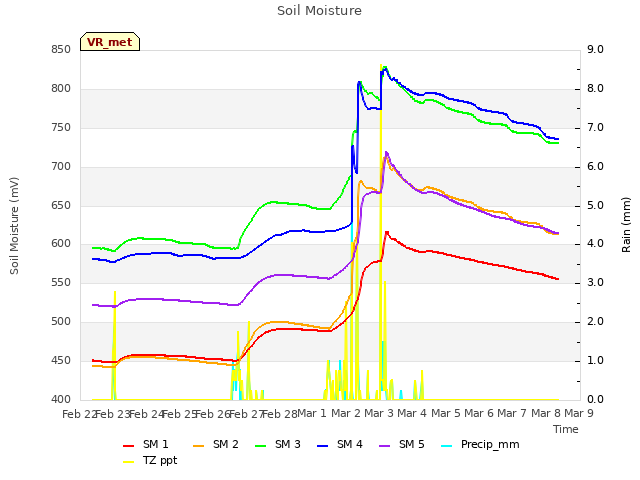
Task: Click the Mar 8 x-axis tick label
Action: coord(546,413)
